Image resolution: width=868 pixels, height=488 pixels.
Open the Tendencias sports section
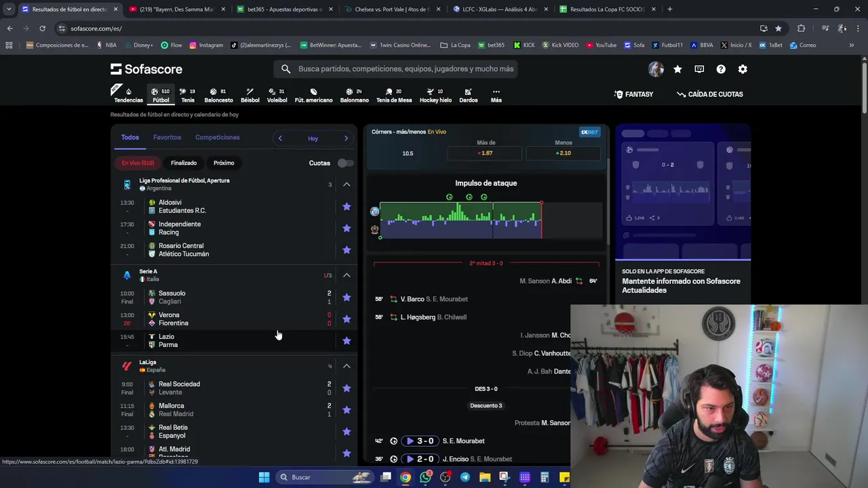(x=128, y=95)
